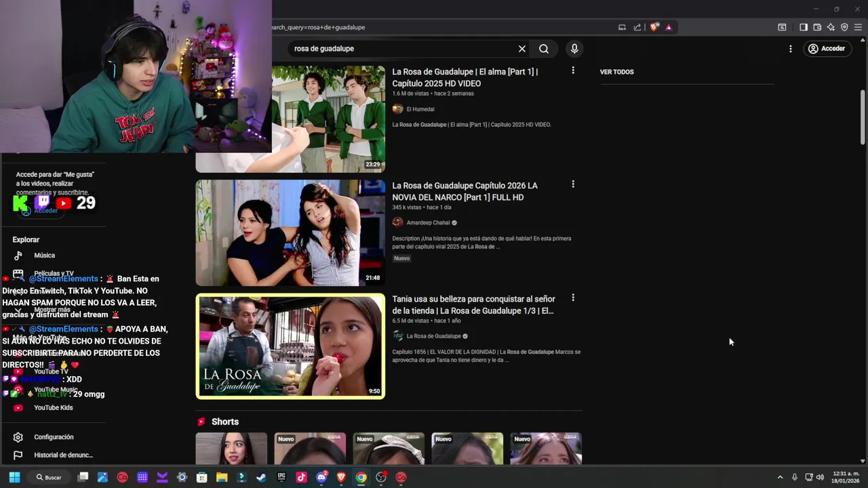Open TikTok from the taskbar
The height and width of the screenshot is (488, 868).
pos(301,477)
